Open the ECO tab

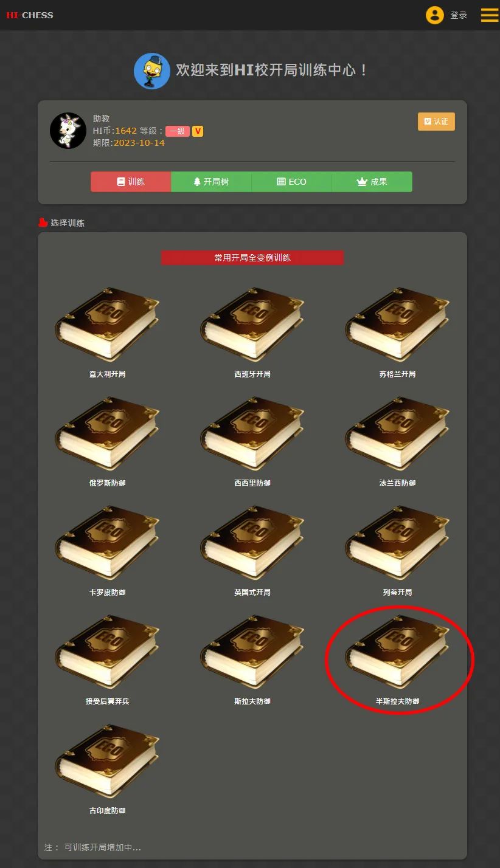pos(291,182)
